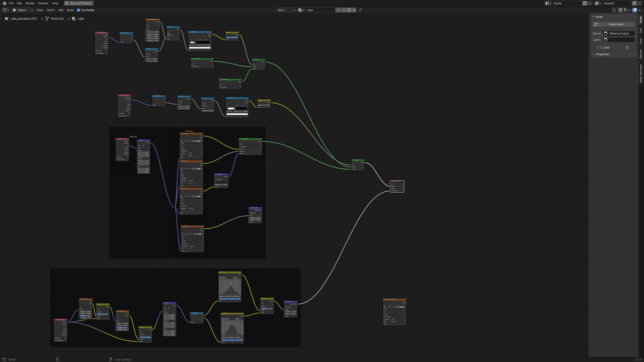Image resolution: width=644 pixels, height=362 pixels.
Task: Toggle node snapping magnet
Action: (620, 10)
